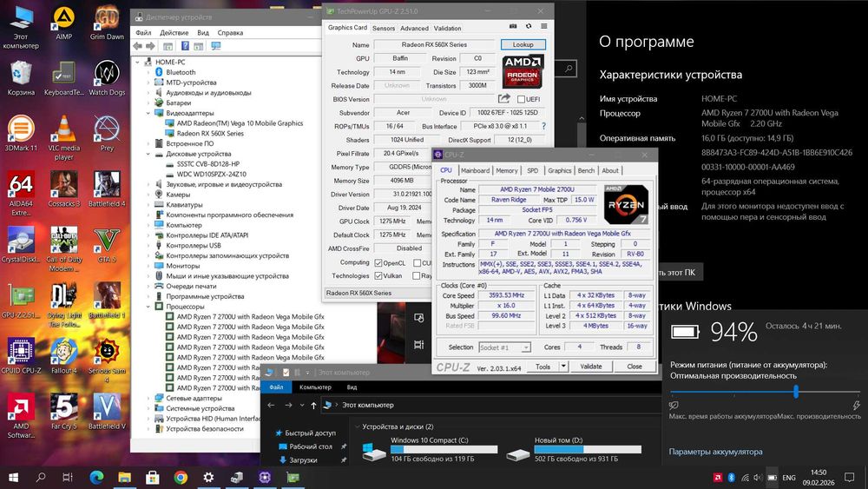The image size is (868, 489).
Task: Collapse Видеоадаптеры node
Action: 148,113
